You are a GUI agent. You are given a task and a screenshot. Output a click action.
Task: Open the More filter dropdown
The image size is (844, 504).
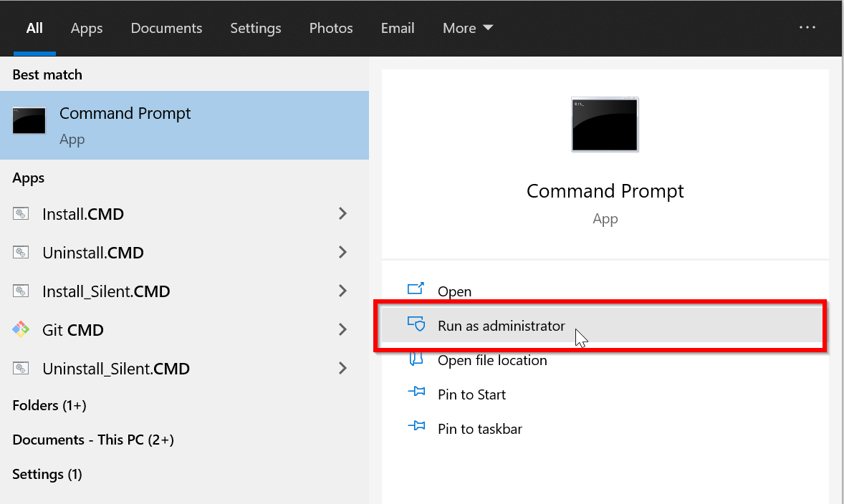pyautogui.click(x=467, y=28)
